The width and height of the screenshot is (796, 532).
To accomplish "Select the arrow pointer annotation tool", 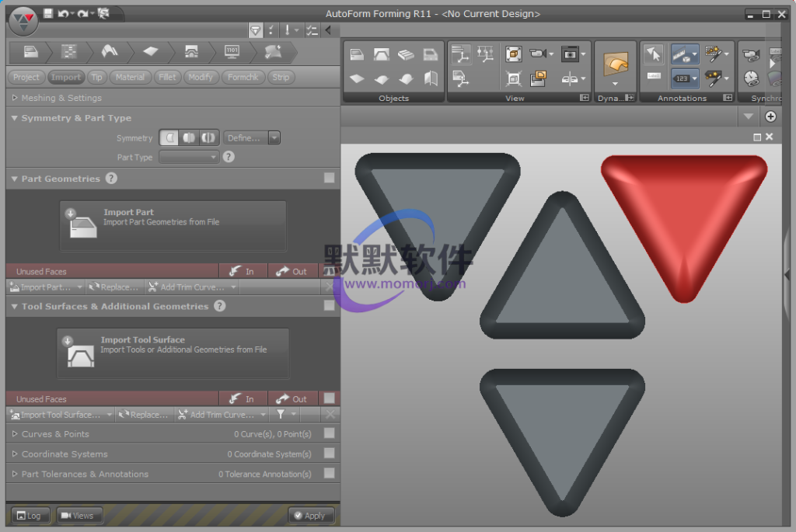I will 653,54.
